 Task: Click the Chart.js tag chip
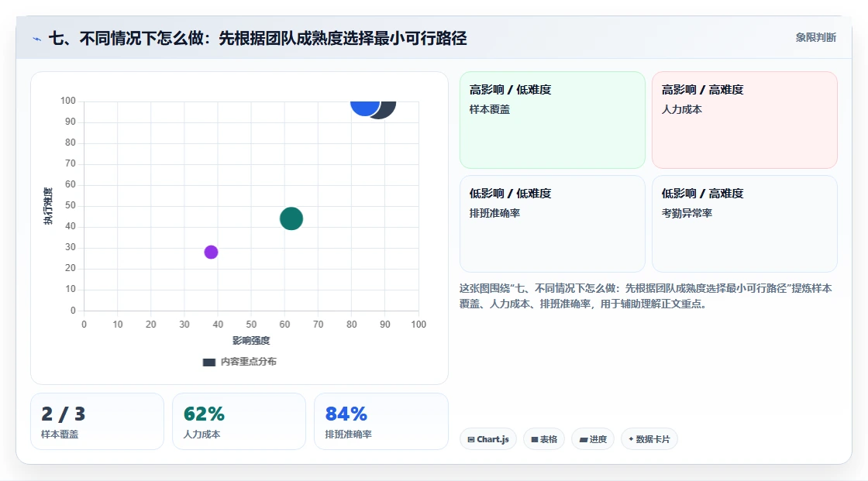488,439
